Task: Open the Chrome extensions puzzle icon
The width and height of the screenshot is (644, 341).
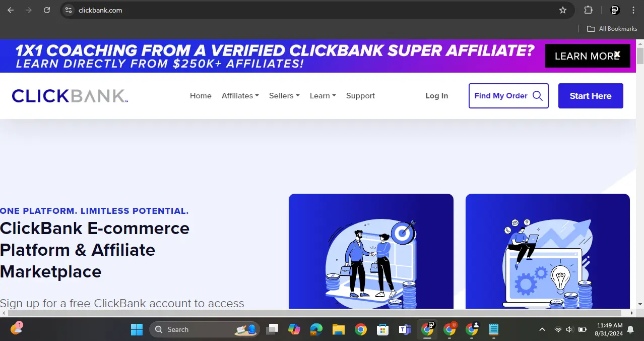Action: 588,10
